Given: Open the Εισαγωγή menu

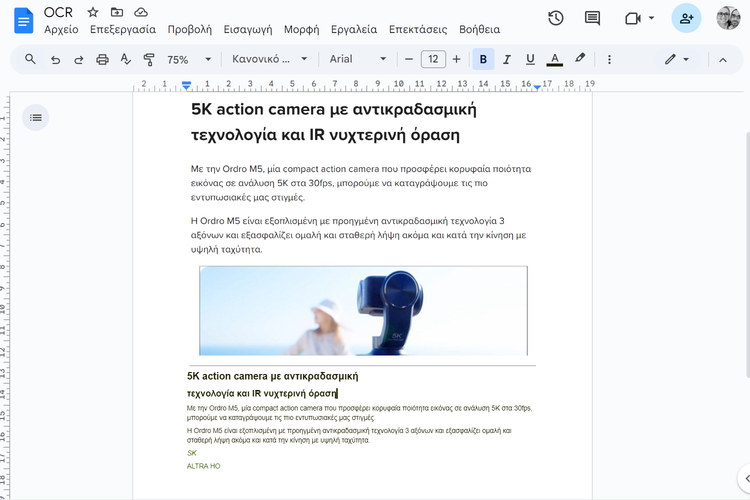Looking at the screenshot, I should [248, 30].
